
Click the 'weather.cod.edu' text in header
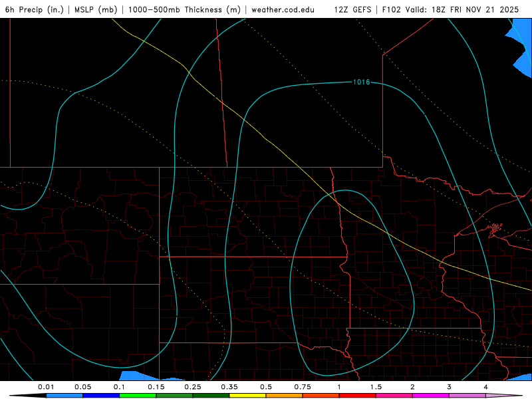pyautogui.click(x=283, y=9)
